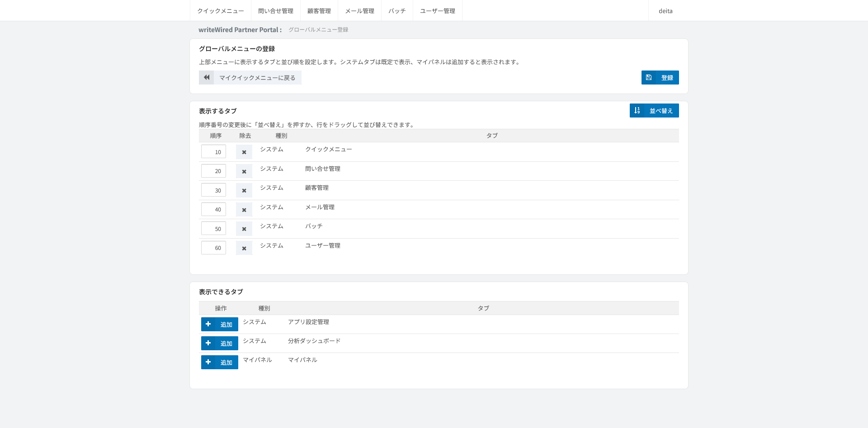Focus the order field showing 40
The image size is (868, 428).
(x=213, y=209)
